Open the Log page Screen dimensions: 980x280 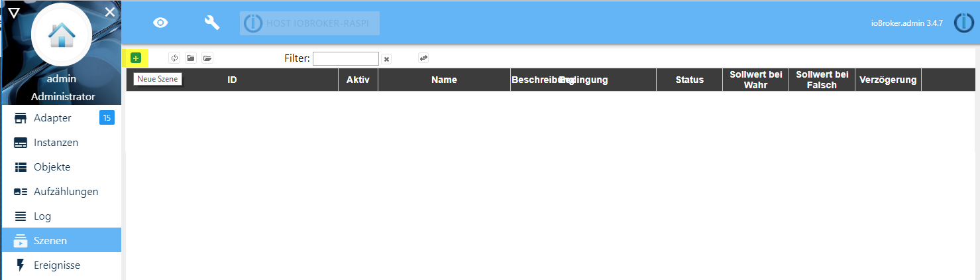(42, 216)
